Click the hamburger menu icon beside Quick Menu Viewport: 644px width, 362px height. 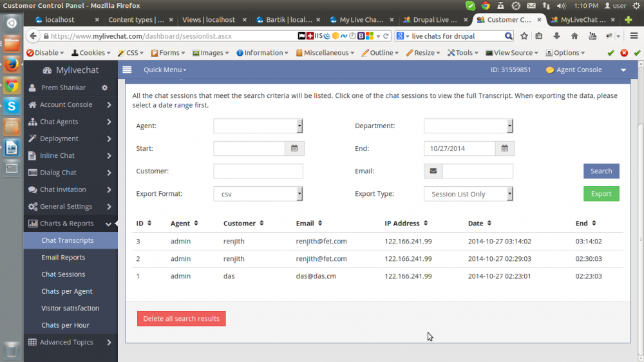(127, 70)
